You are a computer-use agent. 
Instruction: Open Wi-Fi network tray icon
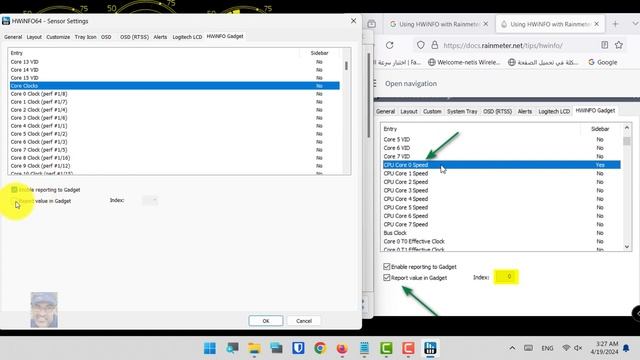(566, 348)
